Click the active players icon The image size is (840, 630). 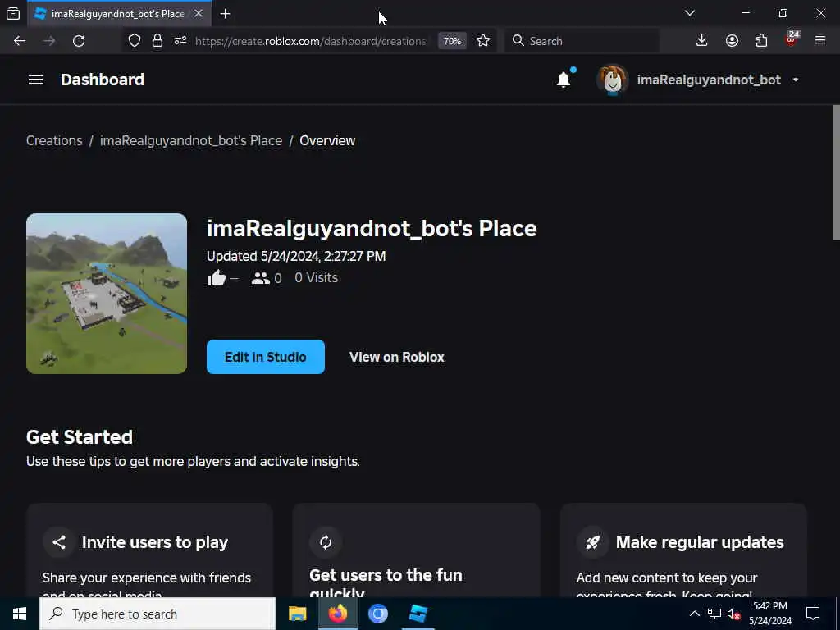click(260, 278)
